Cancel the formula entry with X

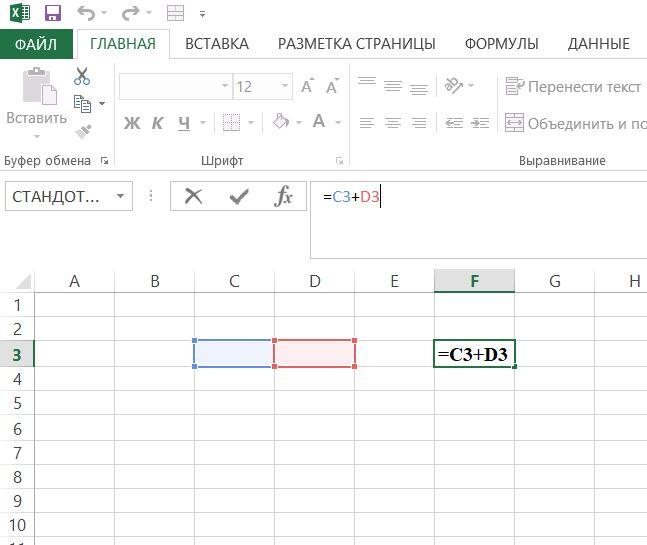coord(194,196)
